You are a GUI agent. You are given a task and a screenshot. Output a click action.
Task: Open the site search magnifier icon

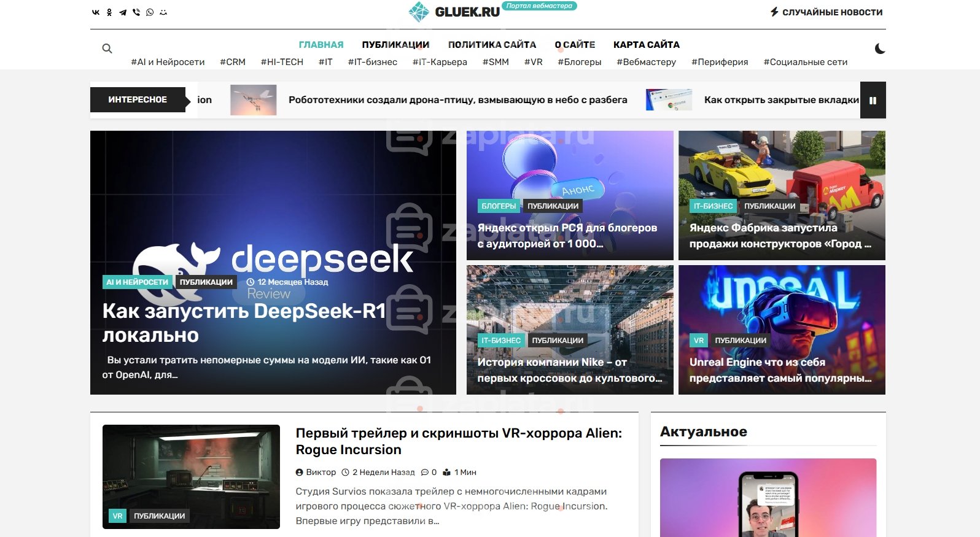pos(107,48)
